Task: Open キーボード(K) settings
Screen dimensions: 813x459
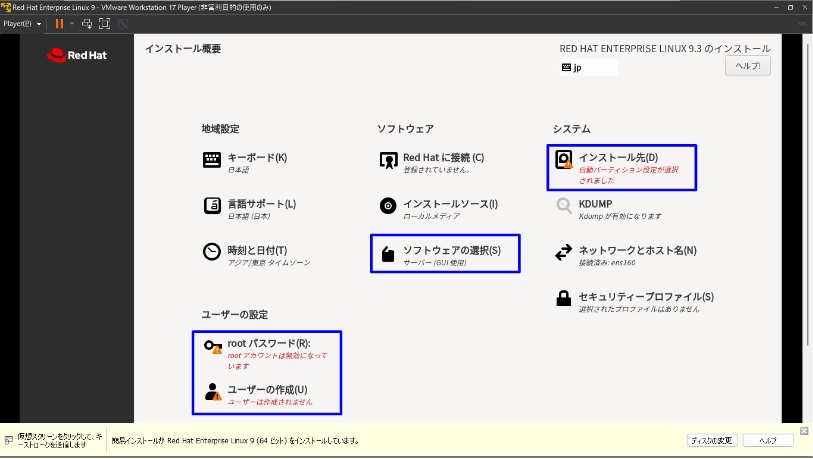Action: (257, 158)
